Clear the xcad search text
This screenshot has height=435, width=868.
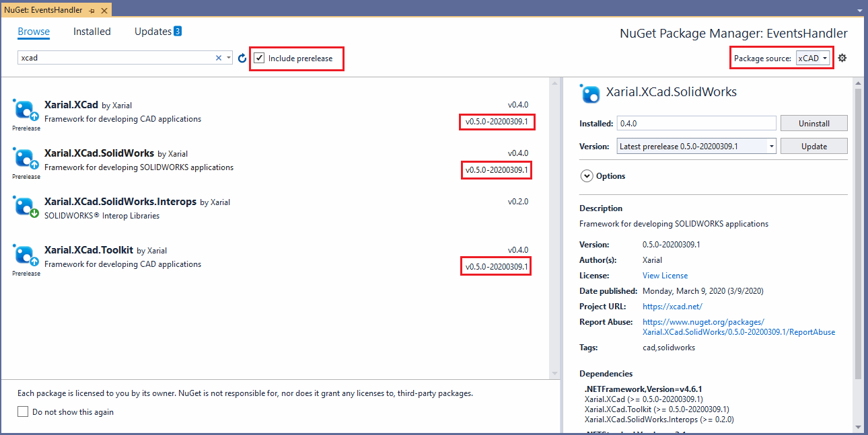218,58
